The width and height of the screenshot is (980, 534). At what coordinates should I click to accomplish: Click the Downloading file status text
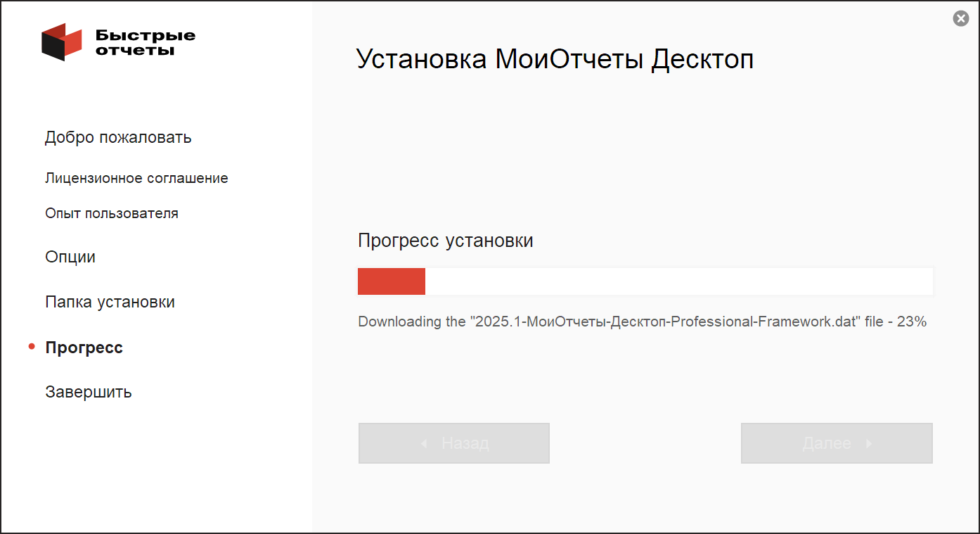pyautogui.click(x=642, y=322)
